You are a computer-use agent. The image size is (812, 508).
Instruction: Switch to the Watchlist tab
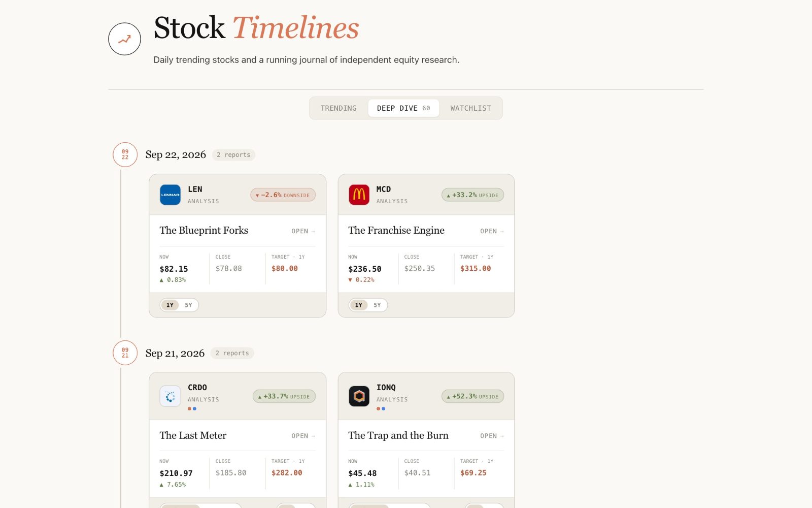(471, 108)
